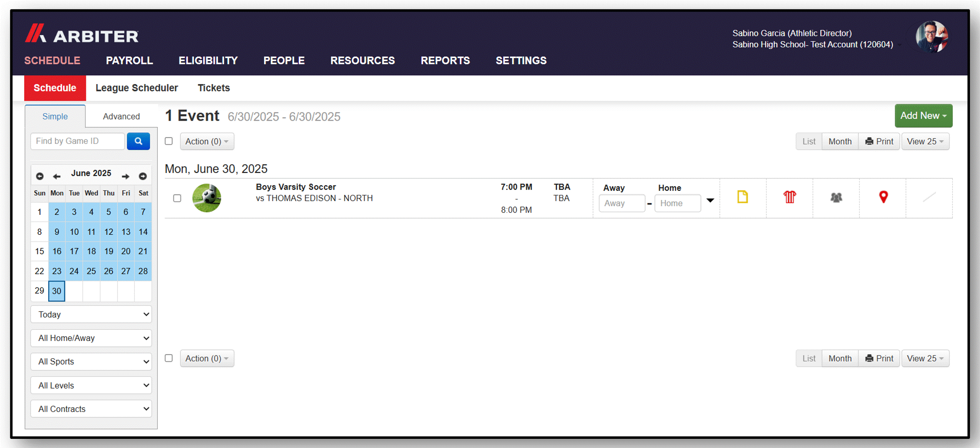980x448 pixels.
Task: Click the Find by Game ID field
Action: (78, 141)
